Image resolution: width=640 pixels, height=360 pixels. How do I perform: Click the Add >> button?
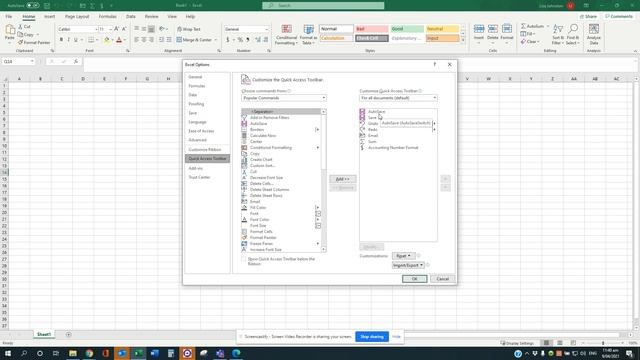[x=342, y=179]
